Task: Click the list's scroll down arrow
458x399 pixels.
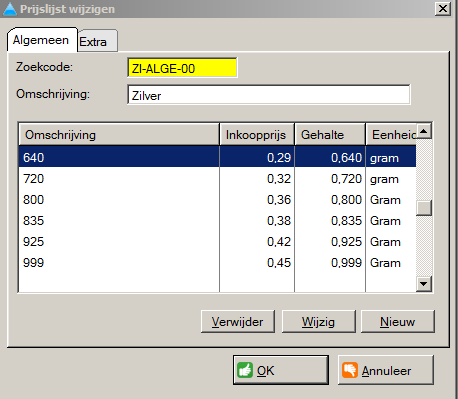Action: point(424,284)
